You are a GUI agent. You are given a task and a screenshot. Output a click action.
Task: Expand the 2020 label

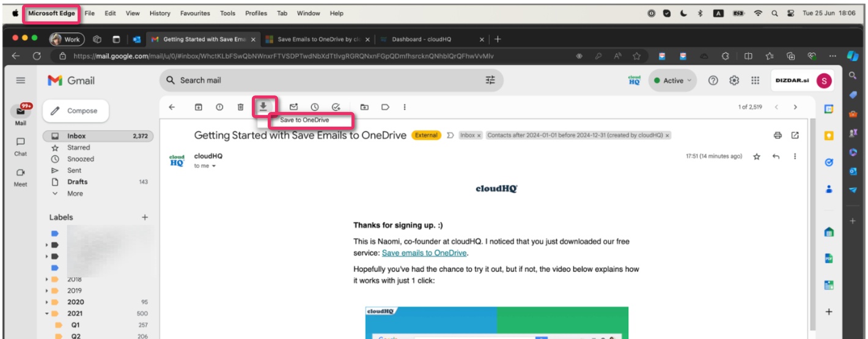click(46, 302)
